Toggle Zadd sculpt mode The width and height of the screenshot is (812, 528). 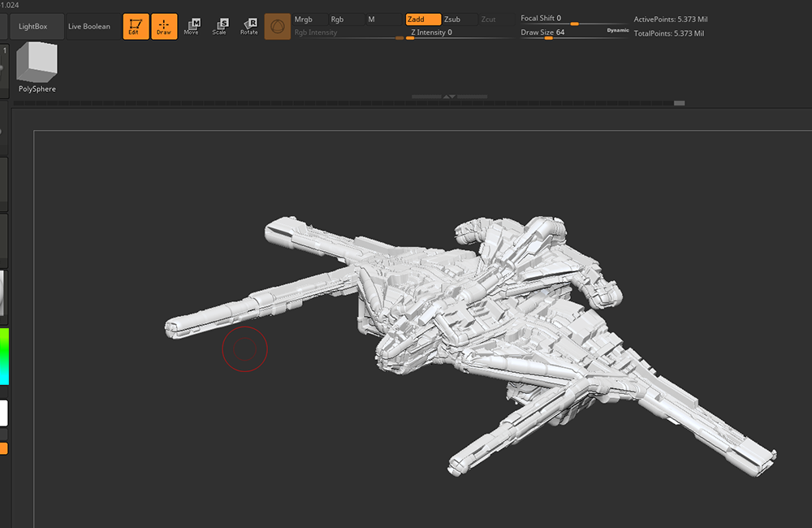[x=423, y=19]
